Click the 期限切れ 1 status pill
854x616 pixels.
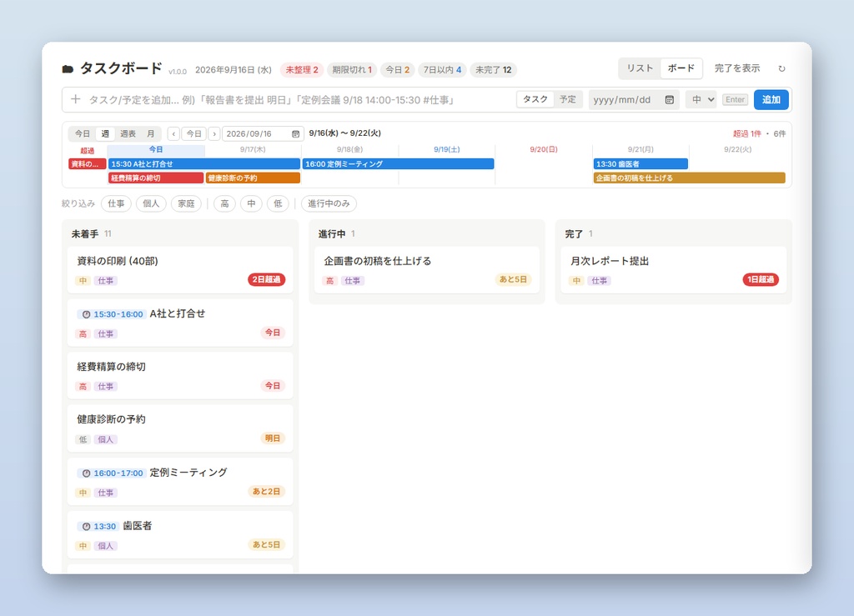tap(352, 70)
